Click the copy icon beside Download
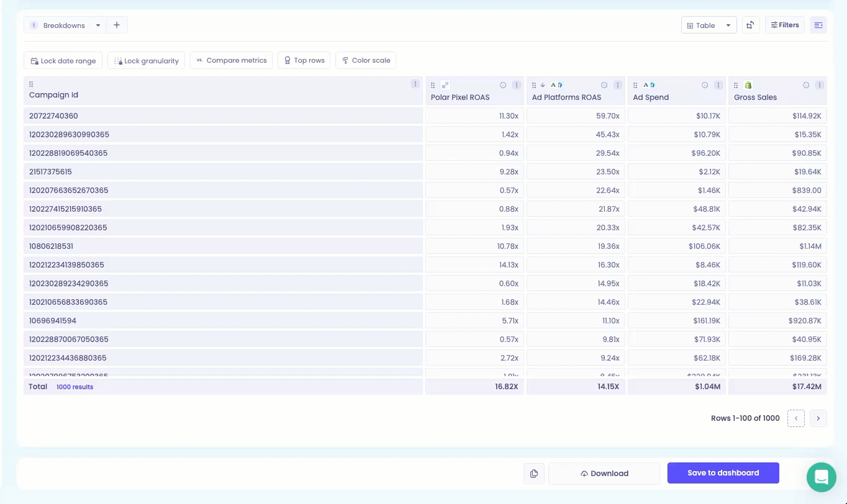This screenshot has height=504, width=847. click(x=534, y=474)
